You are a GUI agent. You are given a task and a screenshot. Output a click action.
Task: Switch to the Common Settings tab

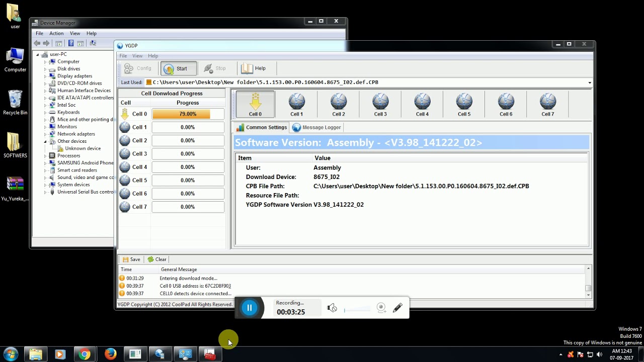(261, 127)
